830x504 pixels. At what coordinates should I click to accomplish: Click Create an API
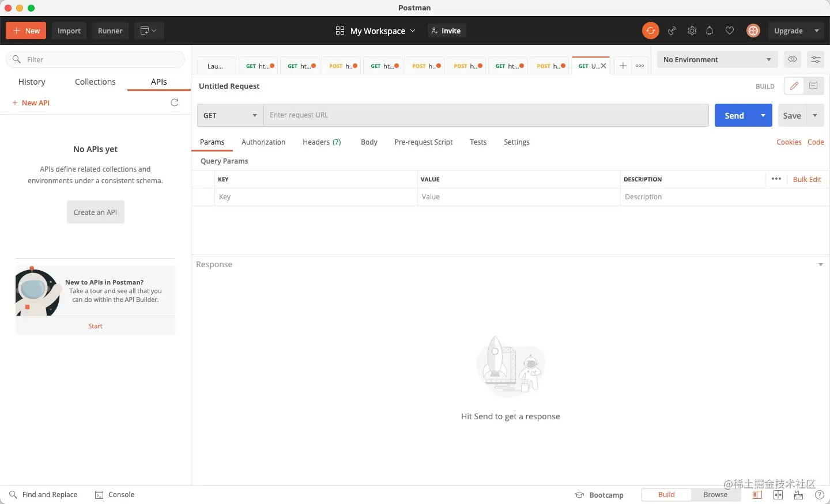[x=95, y=212]
